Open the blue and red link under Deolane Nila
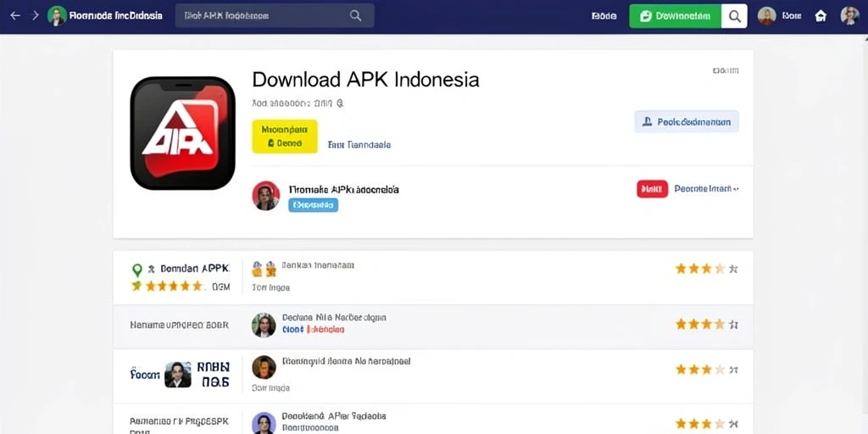The height and width of the screenshot is (434, 868). (314, 330)
